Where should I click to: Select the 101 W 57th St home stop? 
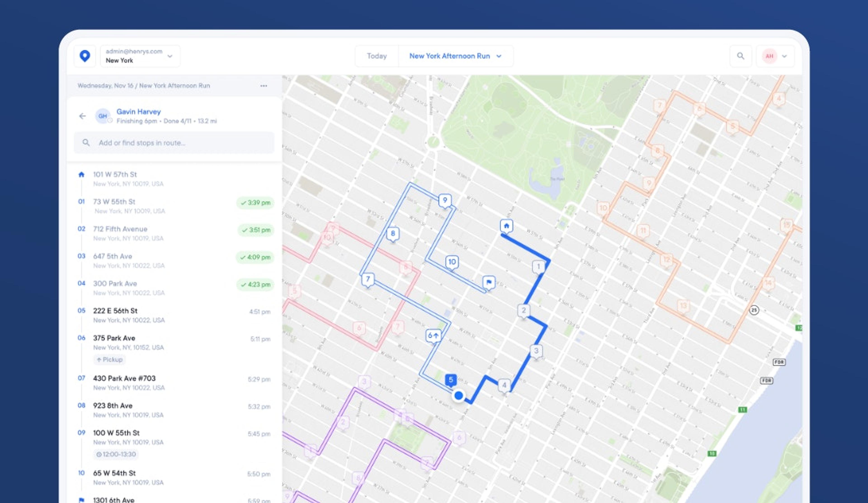(115, 175)
